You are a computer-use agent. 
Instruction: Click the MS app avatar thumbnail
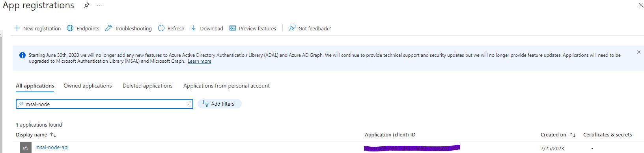point(26,148)
